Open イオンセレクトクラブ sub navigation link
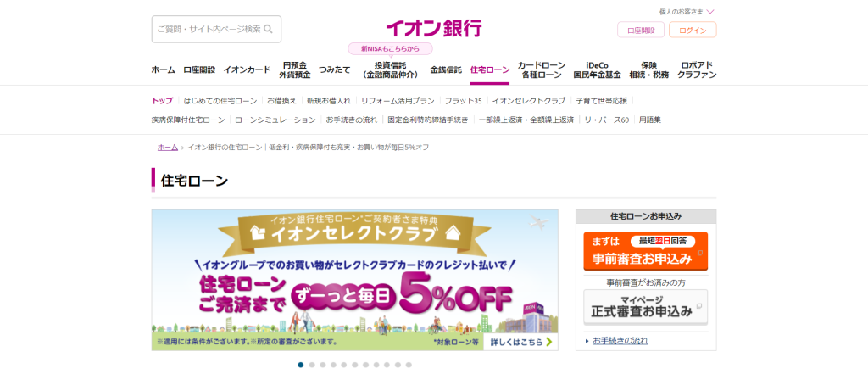The height and width of the screenshot is (374, 868). [529, 101]
